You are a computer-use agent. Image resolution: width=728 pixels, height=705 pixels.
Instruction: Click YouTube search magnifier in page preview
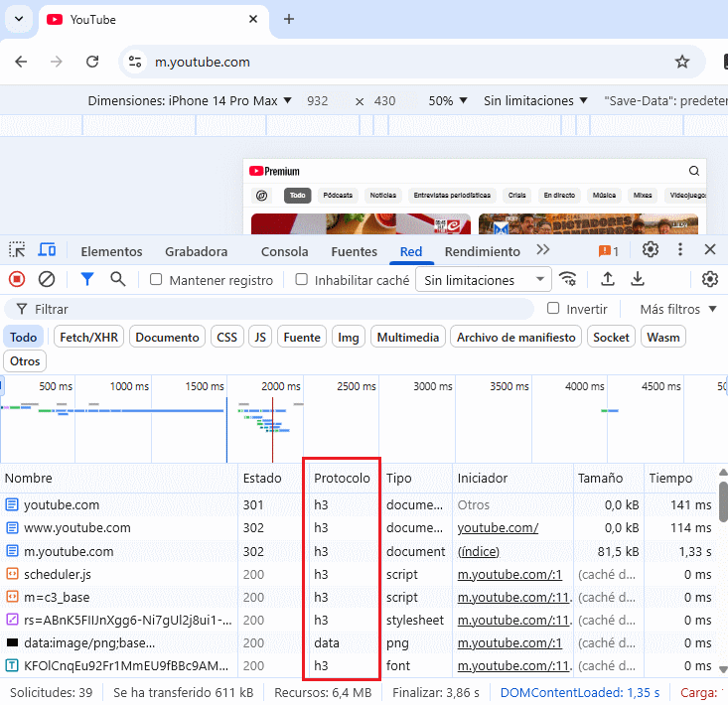tap(694, 171)
